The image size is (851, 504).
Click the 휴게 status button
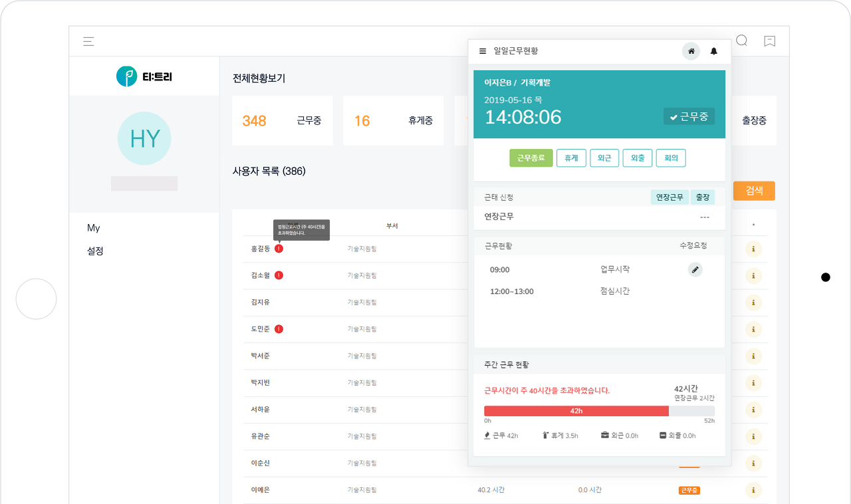point(571,158)
